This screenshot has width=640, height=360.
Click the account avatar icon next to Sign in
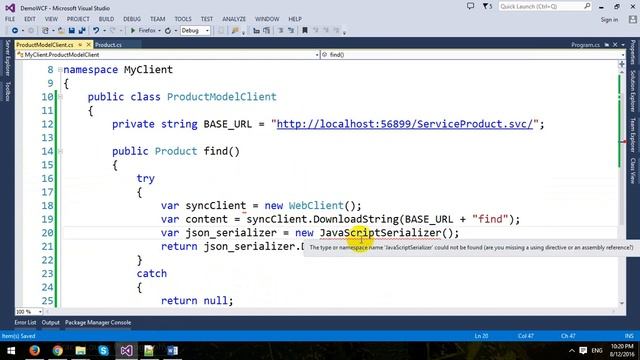[633, 19]
